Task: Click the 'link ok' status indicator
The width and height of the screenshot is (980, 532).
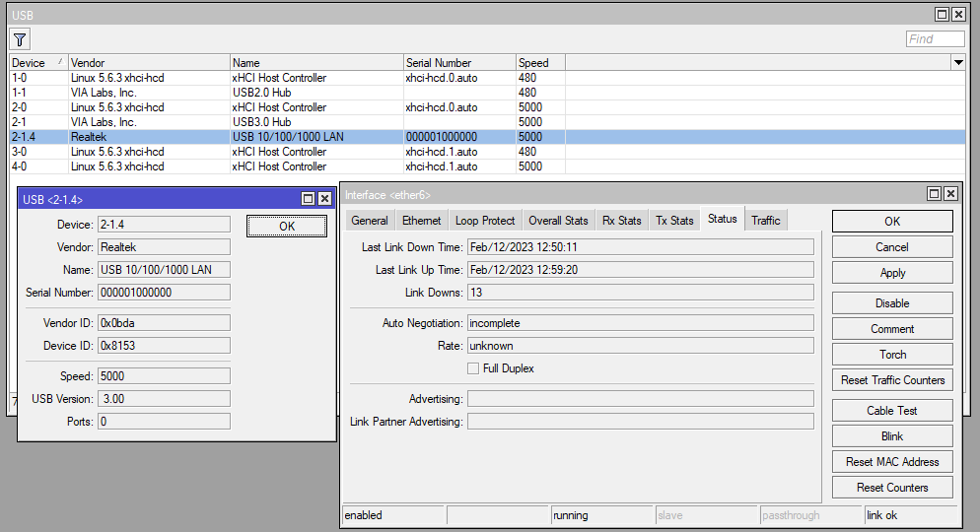Action: [911, 515]
